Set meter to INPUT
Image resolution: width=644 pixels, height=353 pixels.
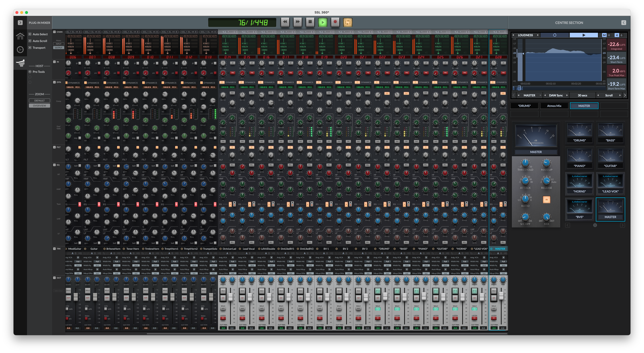[x=58, y=44]
